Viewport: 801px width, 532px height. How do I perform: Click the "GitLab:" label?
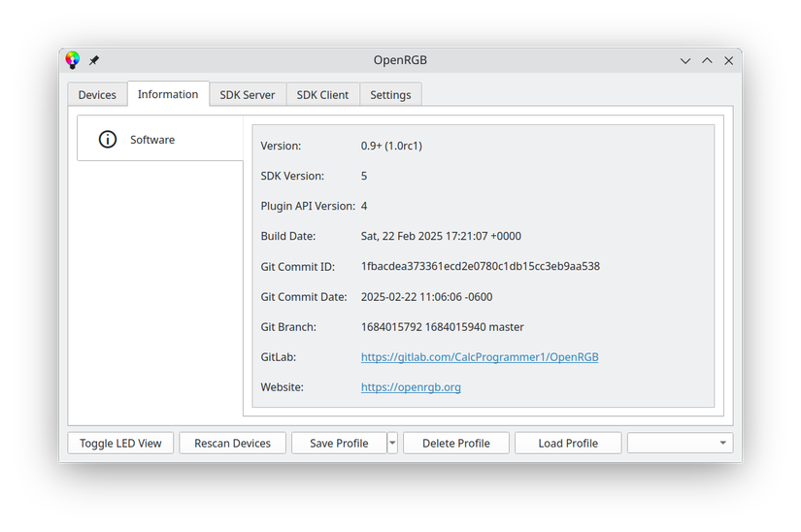coord(279,357)
